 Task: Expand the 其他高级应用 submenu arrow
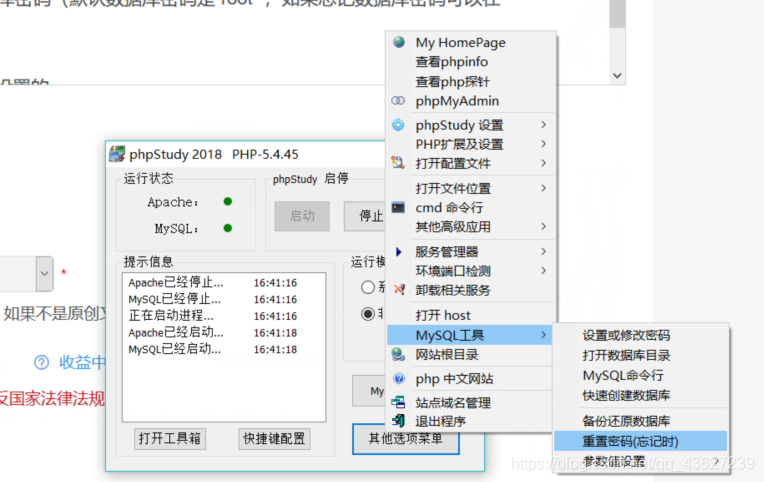(543, 226)
